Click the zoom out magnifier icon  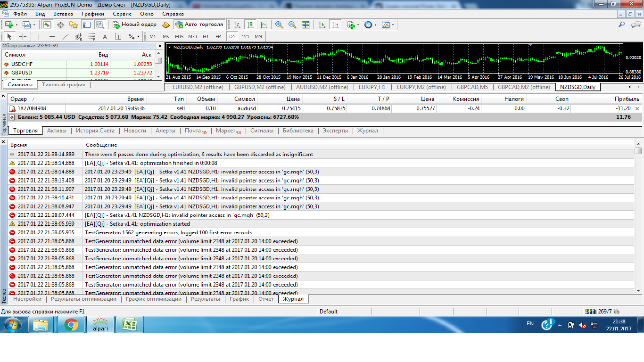[292, 25]
